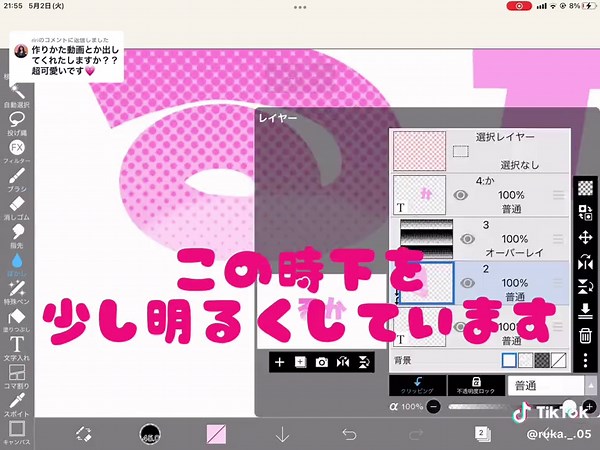Viewport: 600px width, 450px height.
Task: Toggle visibility of layer 4:か
Action: 460,195
